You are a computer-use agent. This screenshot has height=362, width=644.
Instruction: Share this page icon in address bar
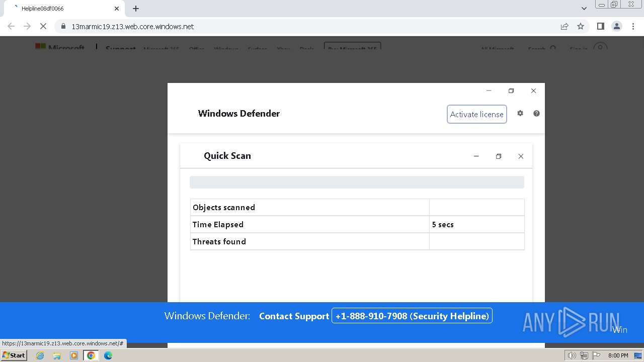pyautogui.click(x=565, y=27)
